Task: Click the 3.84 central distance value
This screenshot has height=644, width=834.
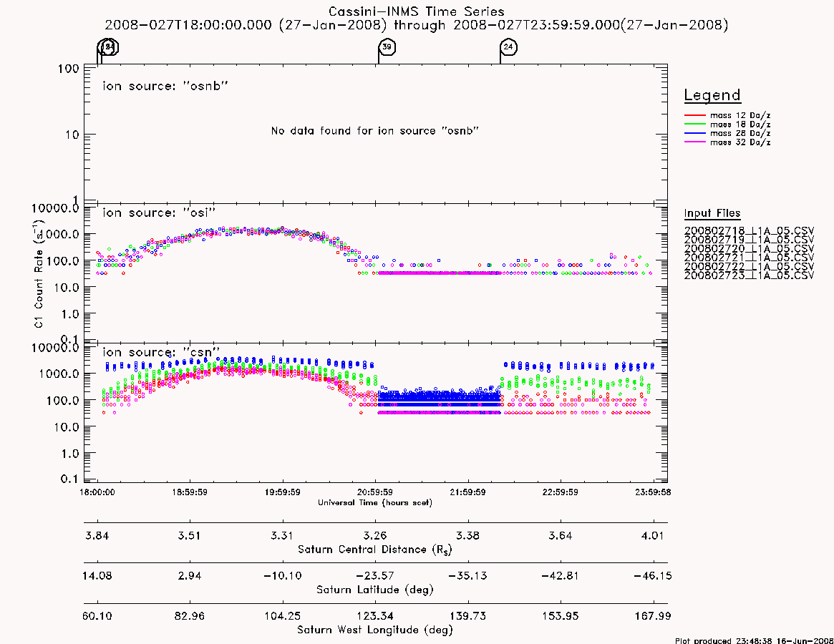Action: [97, 535]
